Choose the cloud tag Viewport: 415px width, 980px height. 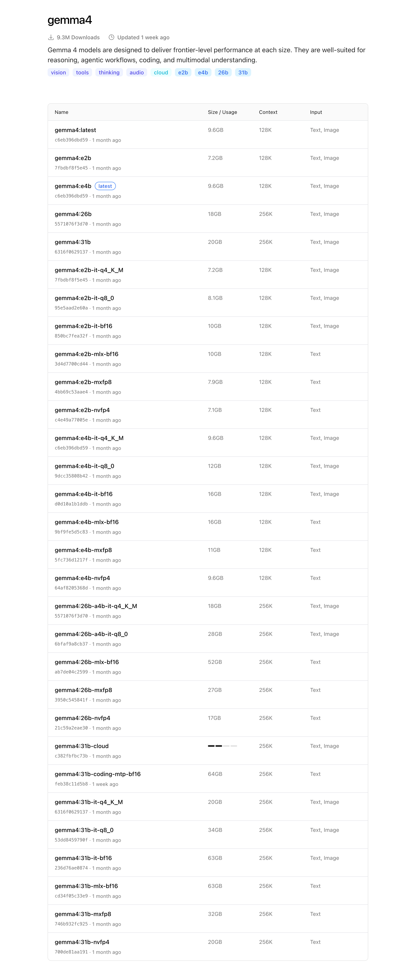tap(161, 73)
